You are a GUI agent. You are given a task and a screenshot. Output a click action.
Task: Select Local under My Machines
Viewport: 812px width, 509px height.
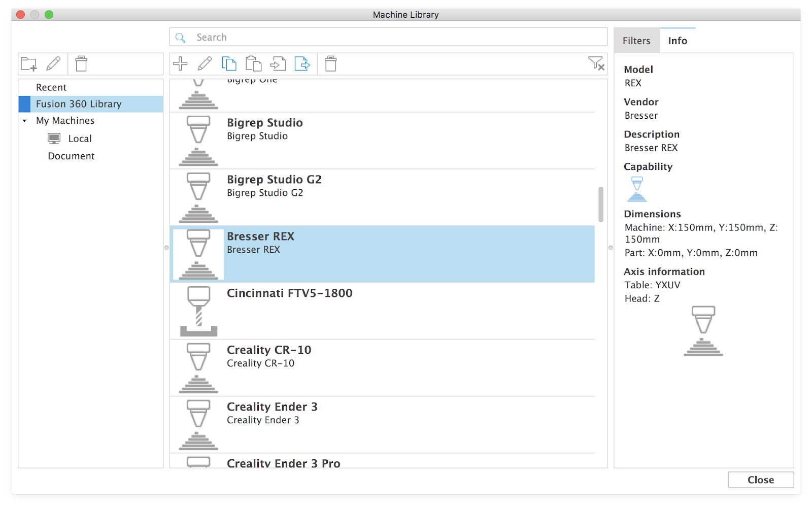tap(80, 139)
